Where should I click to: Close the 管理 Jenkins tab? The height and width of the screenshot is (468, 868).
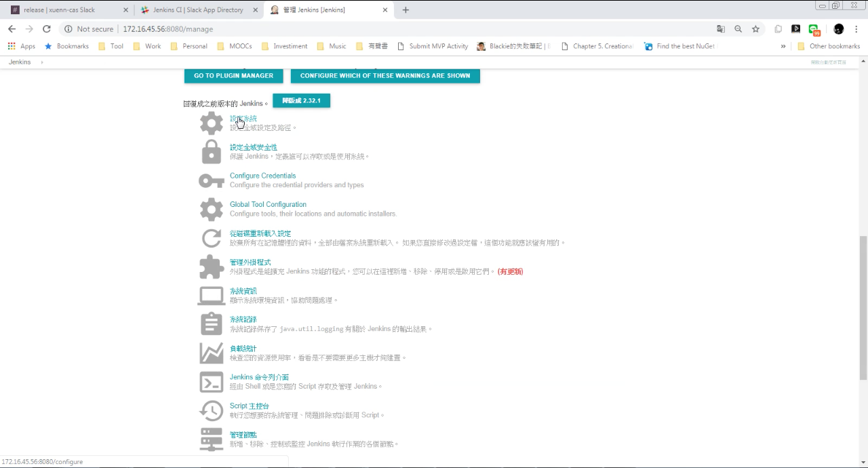coord(385,10)
